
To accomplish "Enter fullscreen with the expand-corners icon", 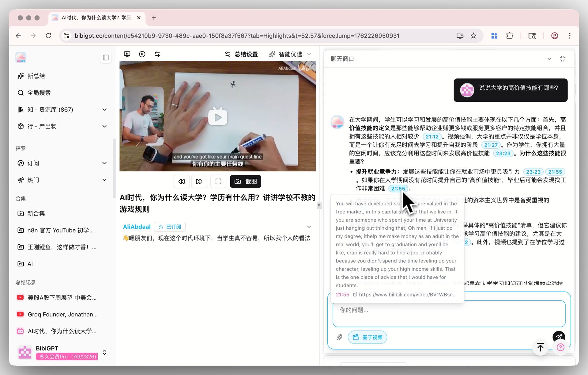I will (x=218, y=182).
